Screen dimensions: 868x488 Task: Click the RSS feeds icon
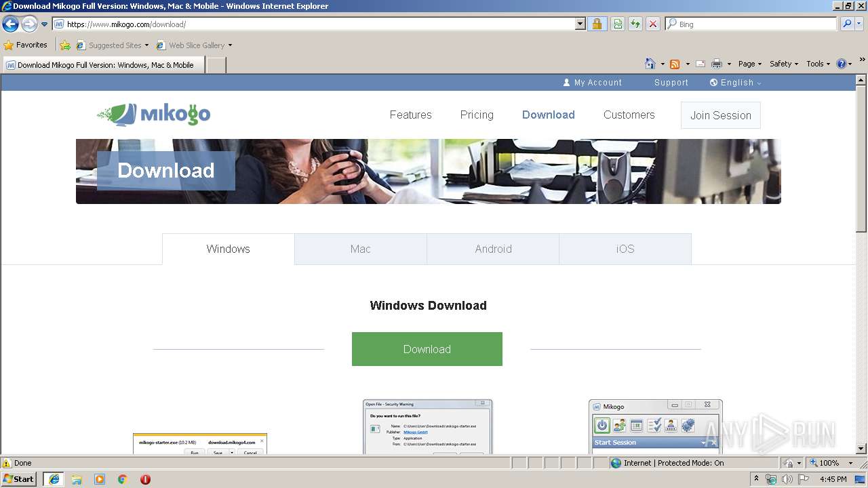[x=675, y=64]
